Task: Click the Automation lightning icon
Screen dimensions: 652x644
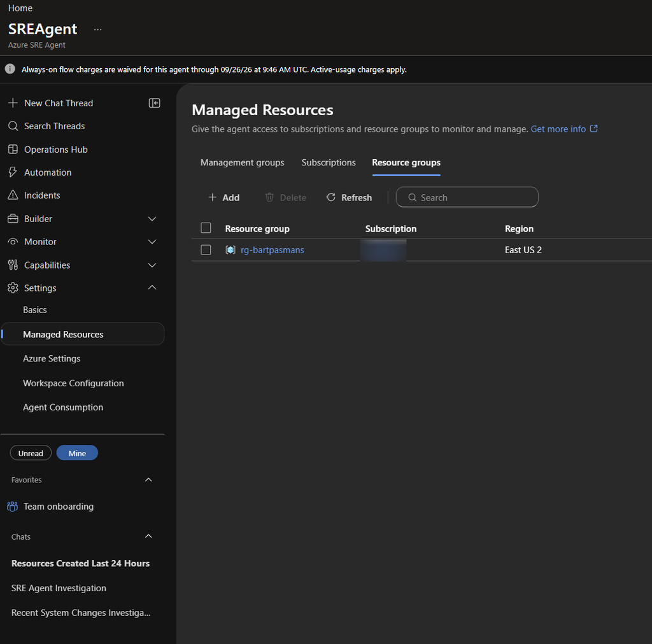Action: (13, 172)
